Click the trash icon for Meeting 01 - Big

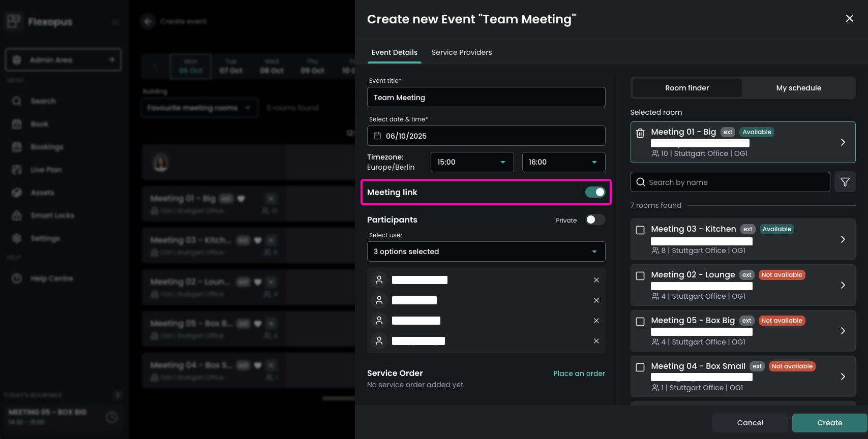pyautogui.click(x=640, y=133)
